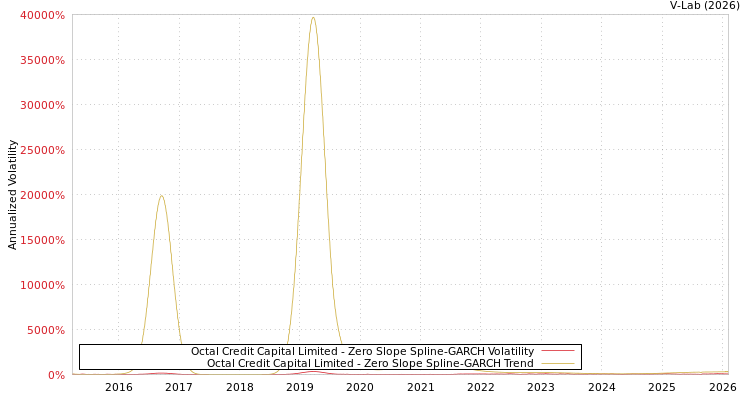Click the 2019 trend curve peak
This screenshot has width=750, height=400.
pyautogui.click(x=313, y=18)
